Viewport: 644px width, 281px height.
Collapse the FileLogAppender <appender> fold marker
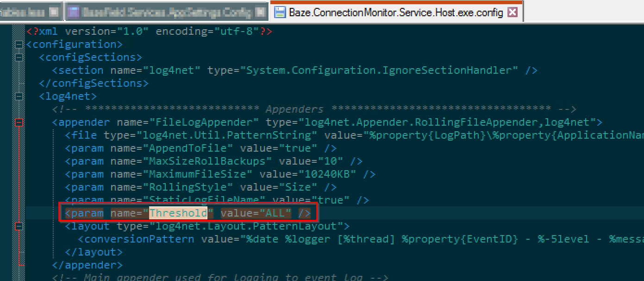[19, 122]
